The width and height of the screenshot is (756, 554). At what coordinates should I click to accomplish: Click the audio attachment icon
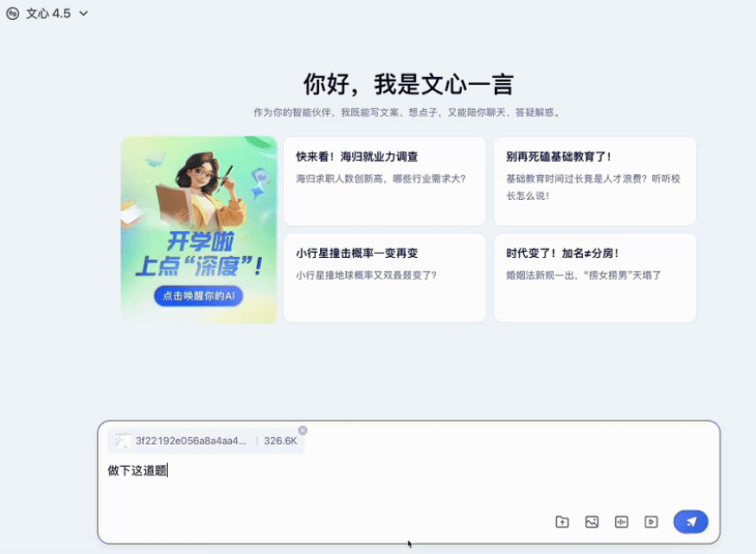[x=621, y=522]
